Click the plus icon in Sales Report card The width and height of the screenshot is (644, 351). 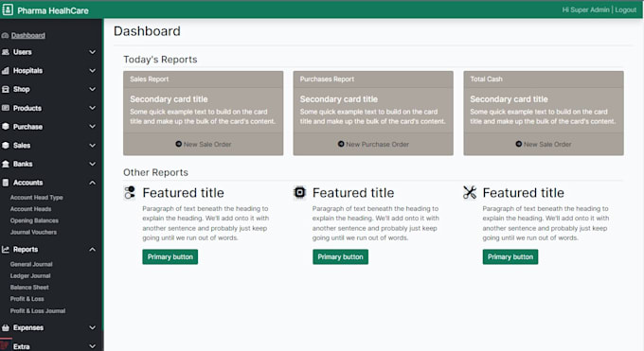(x=179, y=144)
